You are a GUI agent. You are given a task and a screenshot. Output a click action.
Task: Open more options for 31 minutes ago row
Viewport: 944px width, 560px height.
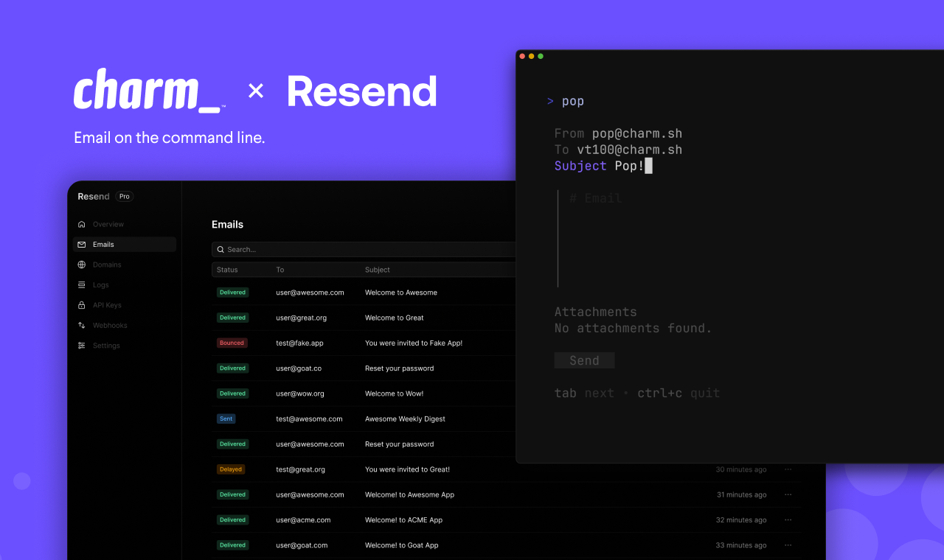click(788, 494)
